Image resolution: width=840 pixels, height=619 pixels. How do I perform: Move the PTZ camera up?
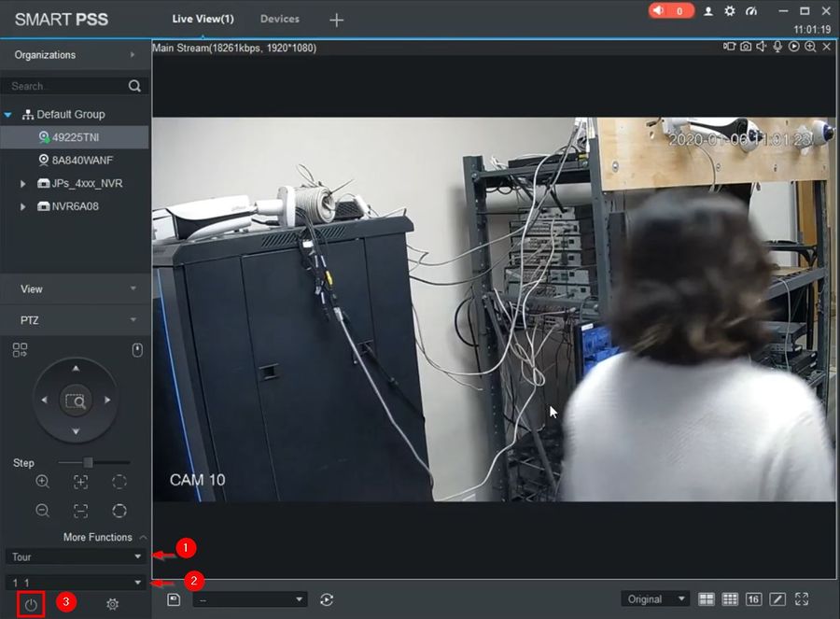pos(76,368)
